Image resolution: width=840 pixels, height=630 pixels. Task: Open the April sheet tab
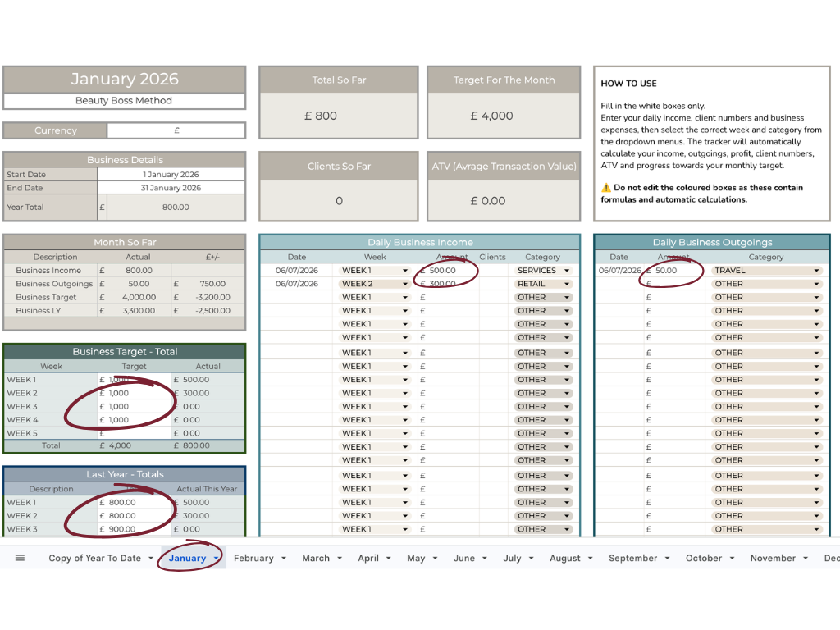368,558
